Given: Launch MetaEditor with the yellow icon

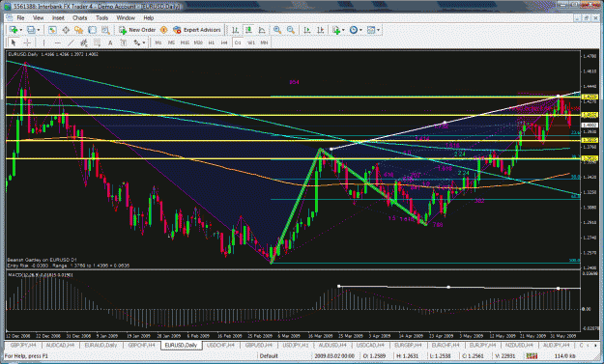Looking at the screenshot, I should (x=163, y=30).
